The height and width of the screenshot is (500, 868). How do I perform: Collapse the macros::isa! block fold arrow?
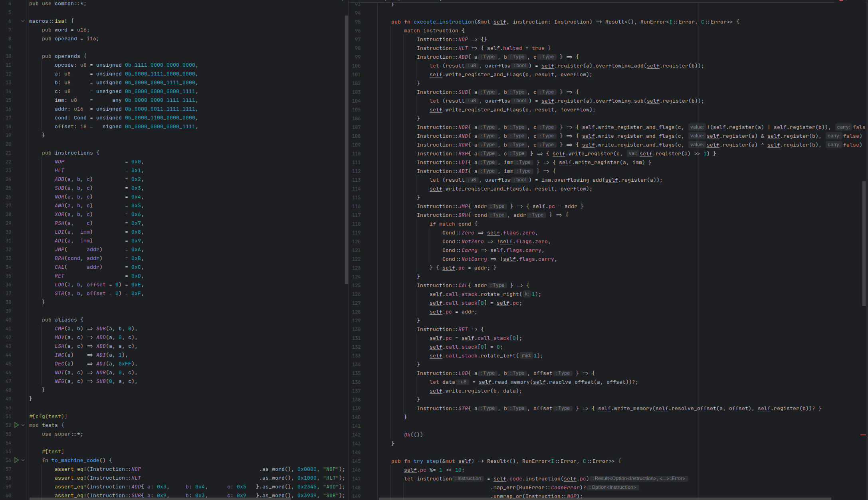23,21
